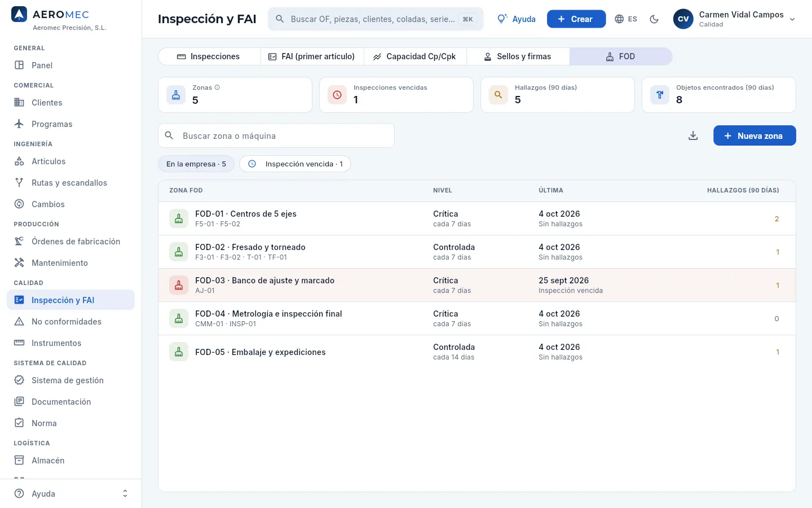The image size is (812, 508).
Task: Click the Zonas info icon
Action: coord(217,87)
